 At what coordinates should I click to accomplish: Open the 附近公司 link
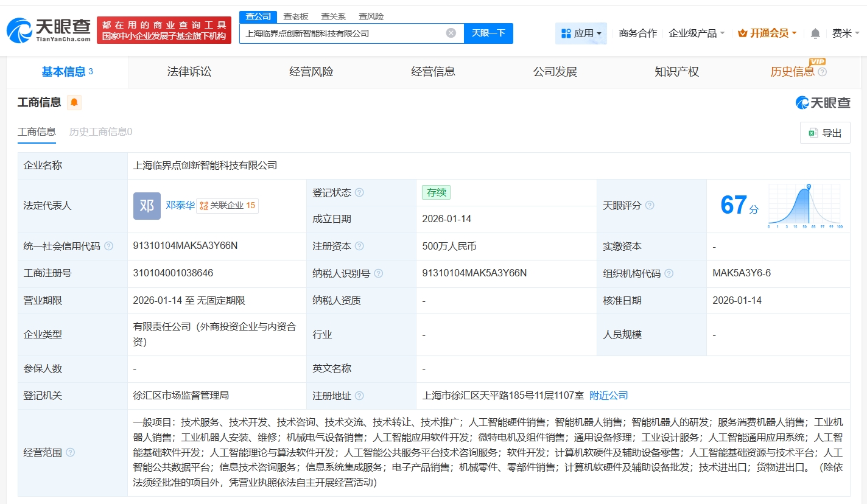pyautogui.click(x=608, y=396)
